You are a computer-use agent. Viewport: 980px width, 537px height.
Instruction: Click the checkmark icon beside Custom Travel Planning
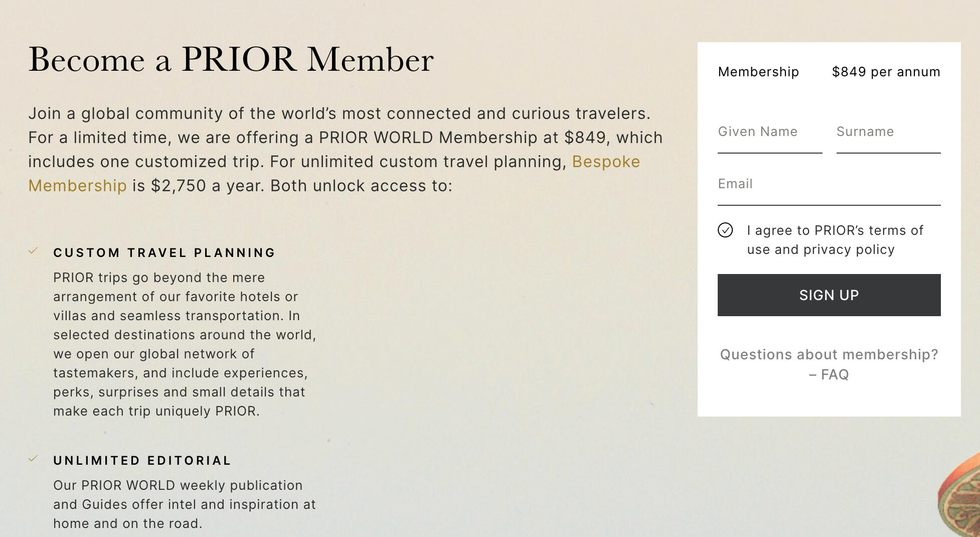[x=33, y=251]
